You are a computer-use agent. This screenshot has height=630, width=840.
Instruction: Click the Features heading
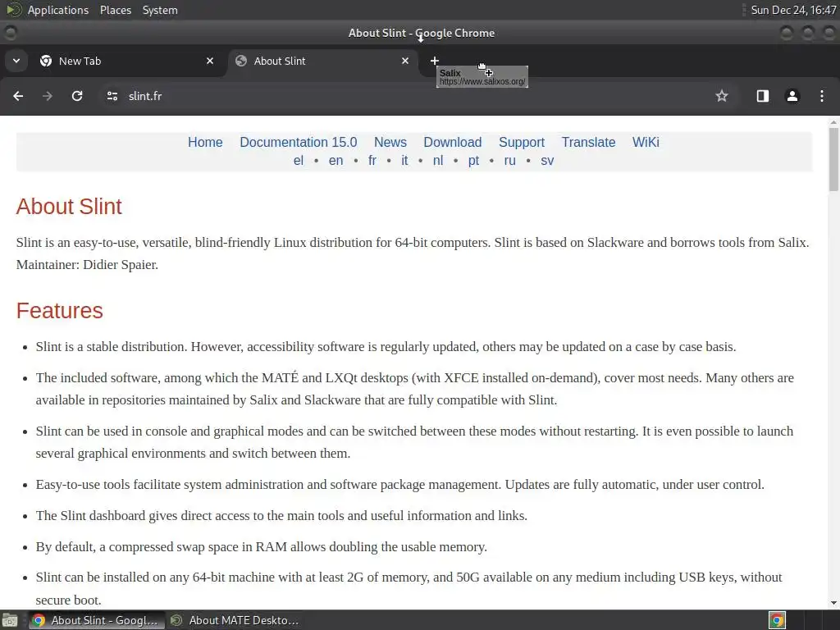coord(59,311)
